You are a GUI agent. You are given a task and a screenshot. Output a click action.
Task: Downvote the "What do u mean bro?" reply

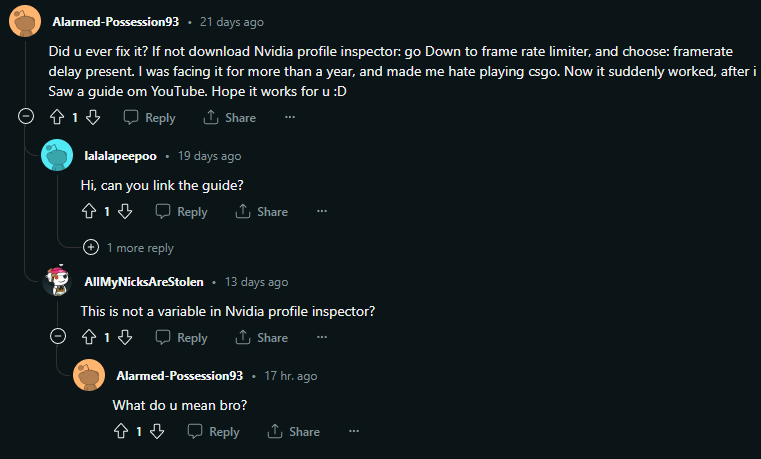pos(157,431)
